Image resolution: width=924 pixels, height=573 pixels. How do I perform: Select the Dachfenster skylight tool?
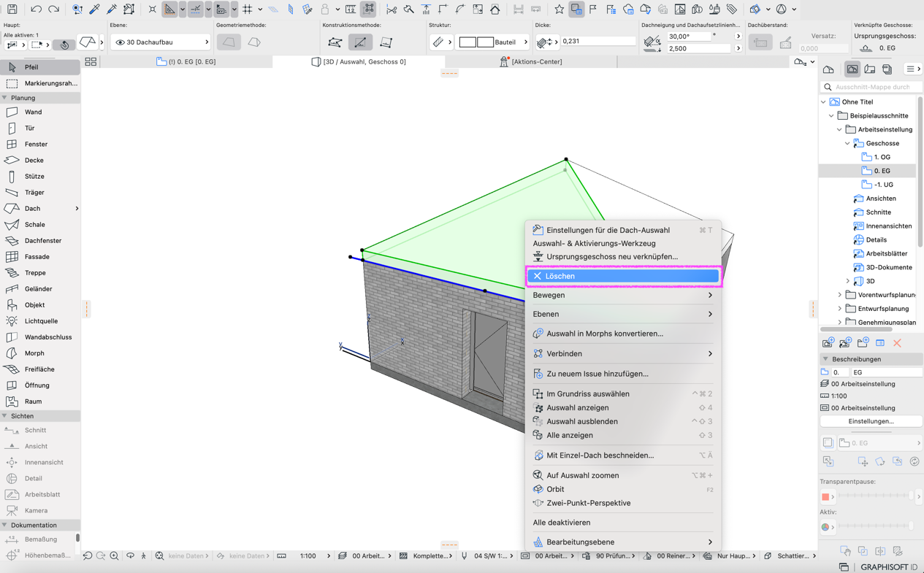tap(40, 241)
